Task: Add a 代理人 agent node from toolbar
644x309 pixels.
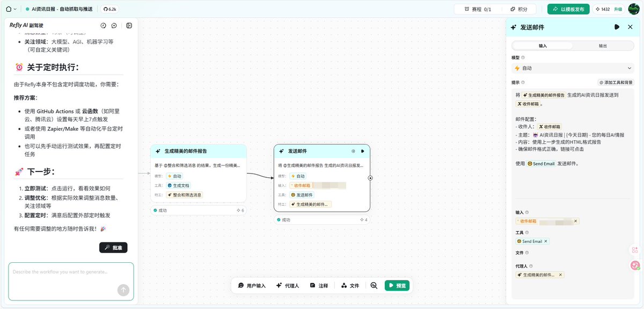Action: coord(288,285)
